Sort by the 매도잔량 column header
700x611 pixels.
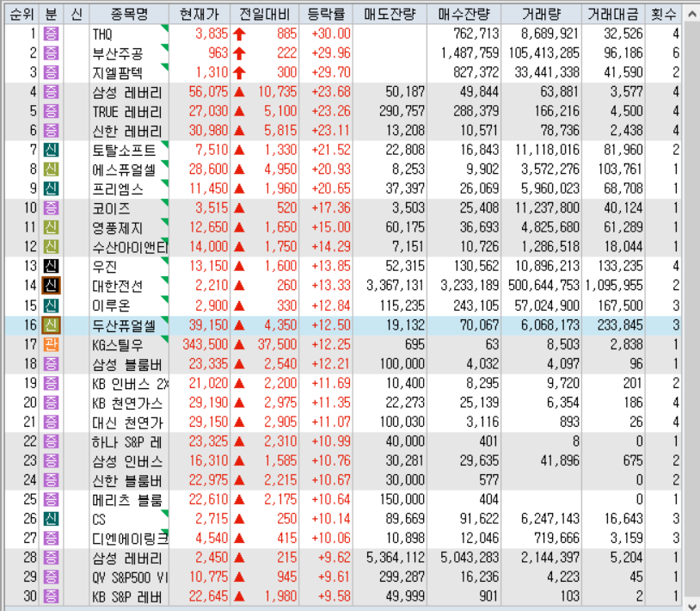point(390,15)
